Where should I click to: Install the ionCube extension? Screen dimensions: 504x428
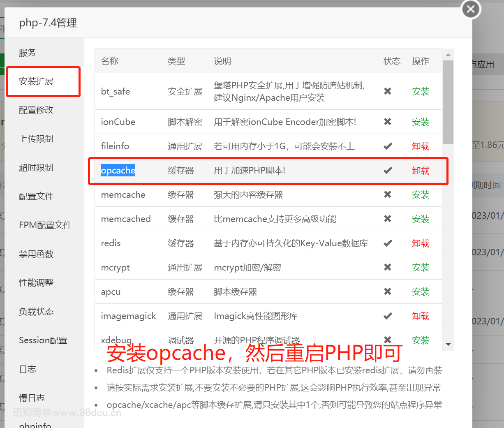coord(421,122)
